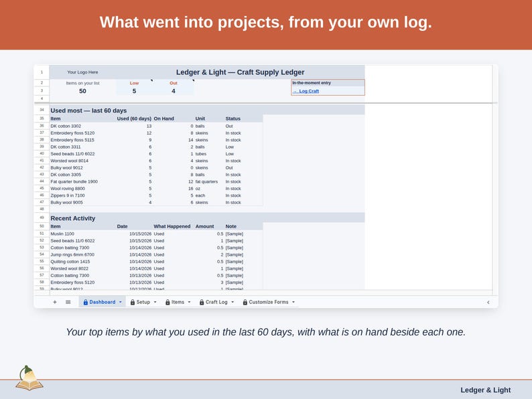Open Customize Forms tab dropdown arrow

293,302
